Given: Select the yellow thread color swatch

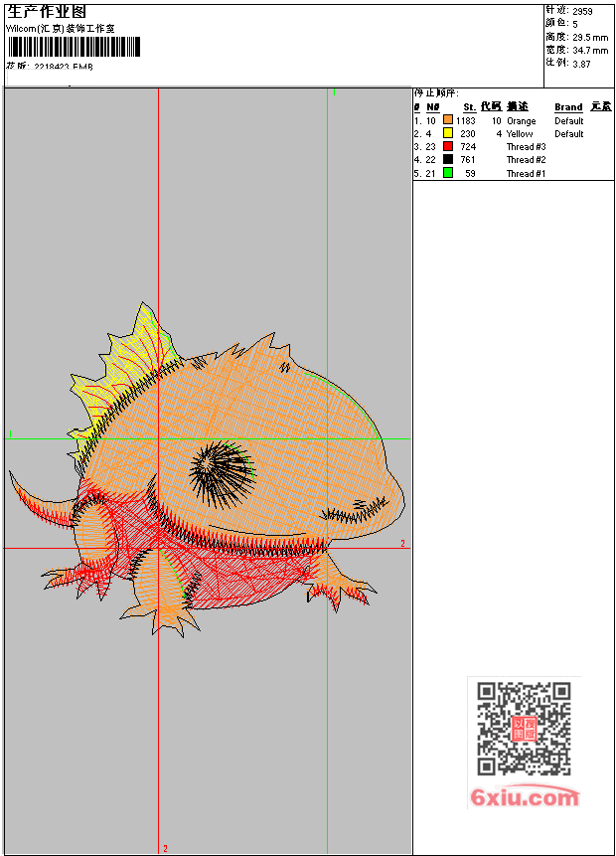Looking at the screenshot, I should pyautogui.click(x=448, y=134).
